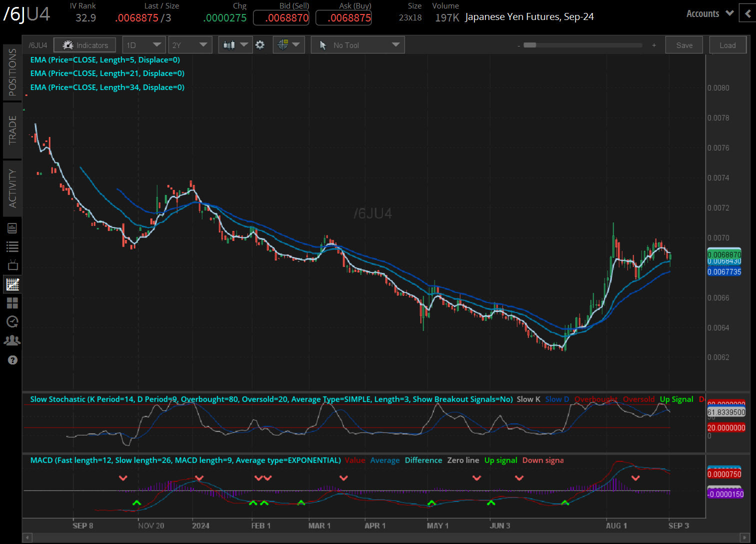Image resolution: width=756 pixels, height=544 pixels.
Task: Open the chart settings gear
Action: point(260,45)
